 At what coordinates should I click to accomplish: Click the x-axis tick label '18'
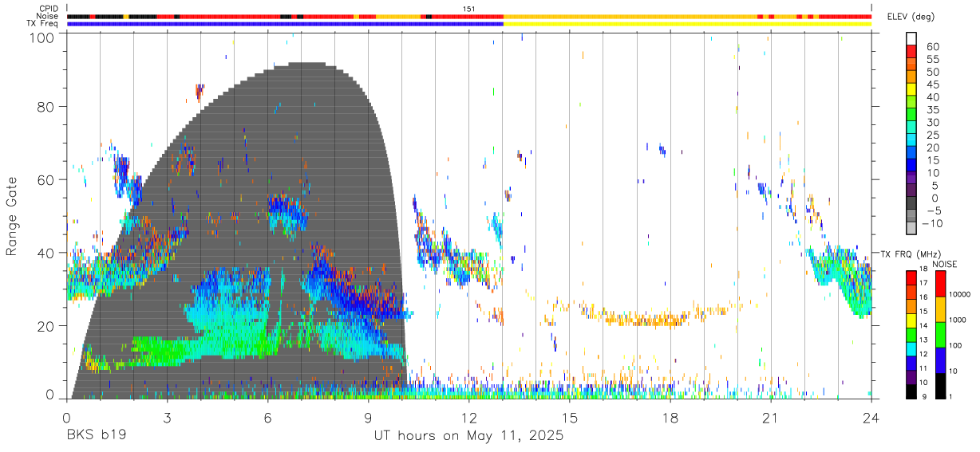tap(670, 417)
